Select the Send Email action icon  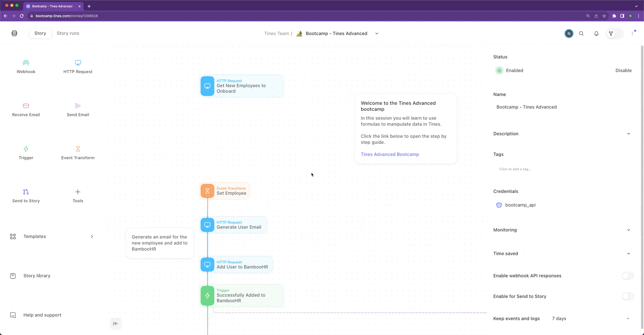[x=78, y=106]
